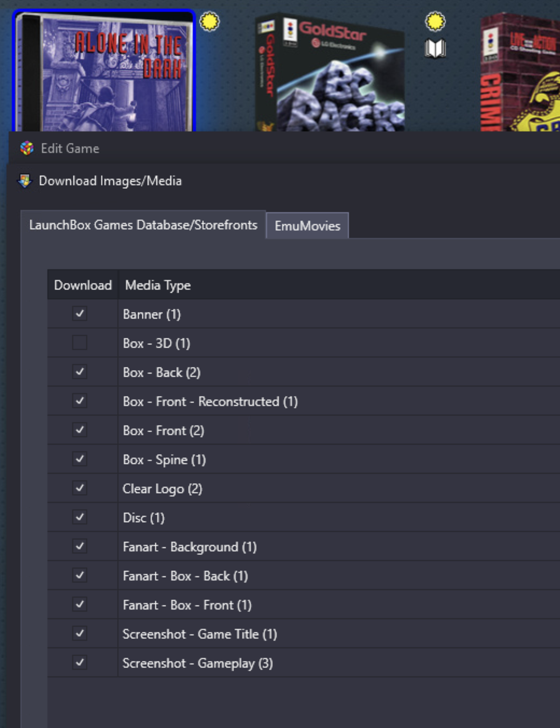This screenshot has width=560, height=728.
Task: Uncheck Screenshot - Game Title checkbox
Action: tap(80, 633)
